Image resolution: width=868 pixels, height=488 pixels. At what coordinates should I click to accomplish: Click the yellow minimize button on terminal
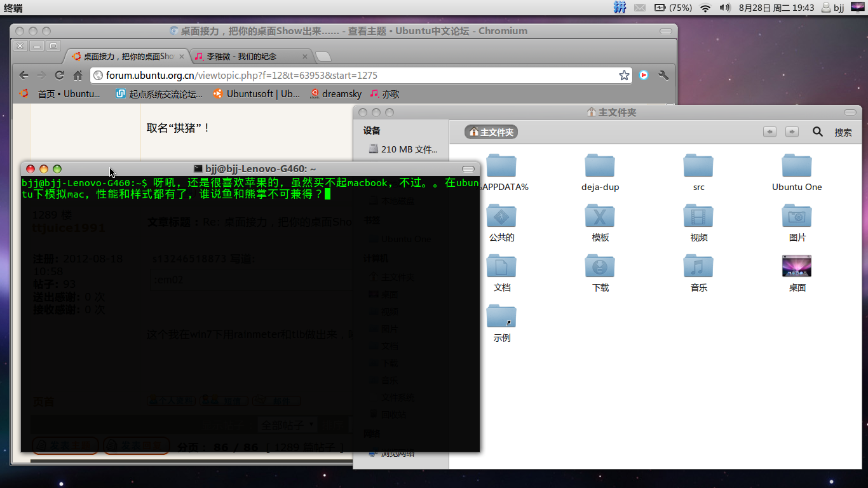[x=44, y=169]
